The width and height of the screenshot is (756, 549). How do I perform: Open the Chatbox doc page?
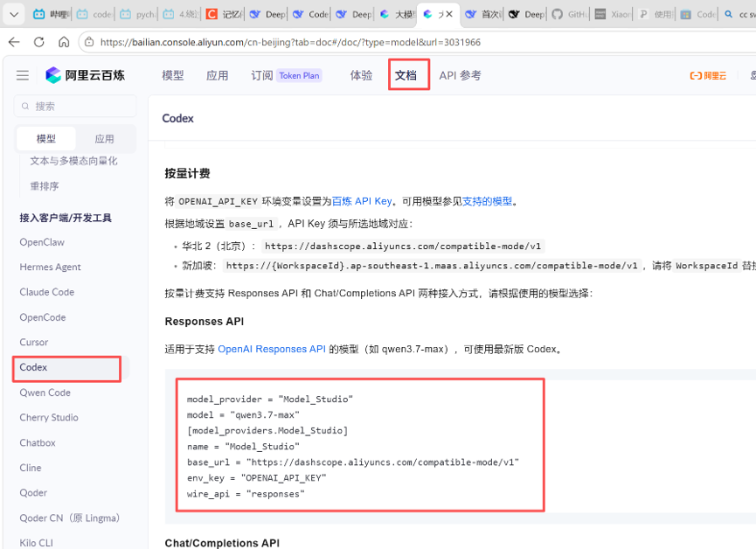click(38, 443)
